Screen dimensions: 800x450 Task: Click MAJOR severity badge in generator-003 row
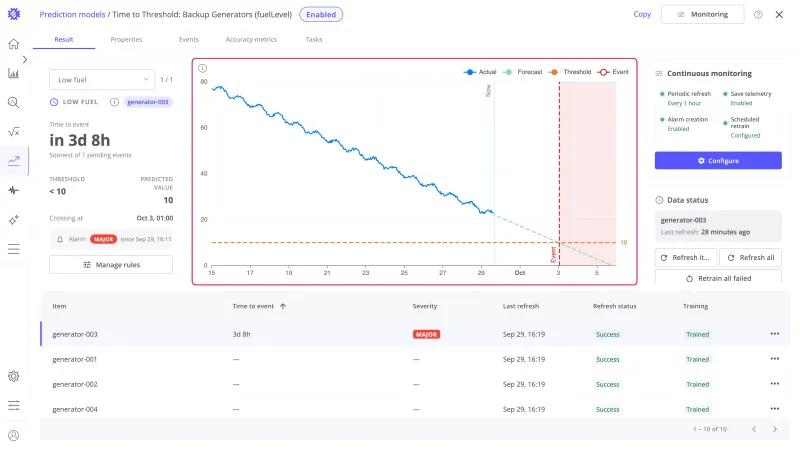(426, 334)
